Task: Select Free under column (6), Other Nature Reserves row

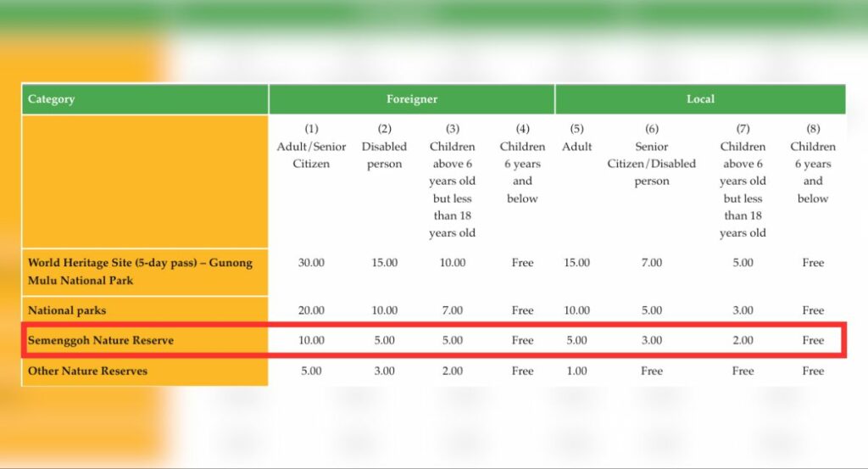Action: pos(652,371)
